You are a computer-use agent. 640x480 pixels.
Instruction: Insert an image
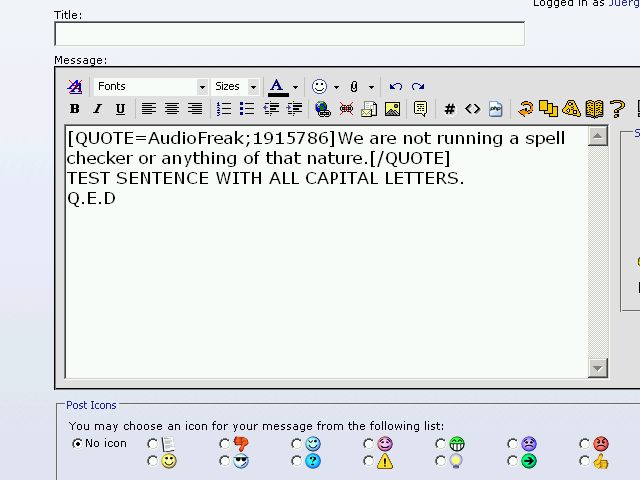click(x=392, y=109)
